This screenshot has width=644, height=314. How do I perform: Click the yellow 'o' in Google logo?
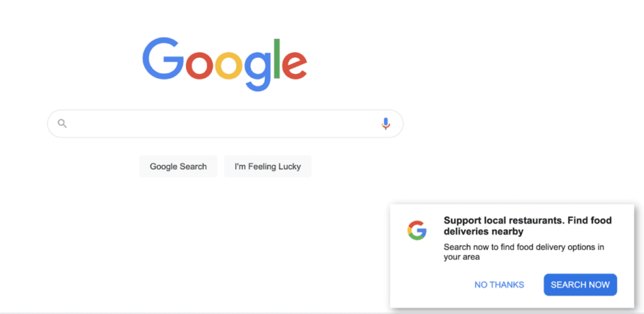tap(229, 65)
